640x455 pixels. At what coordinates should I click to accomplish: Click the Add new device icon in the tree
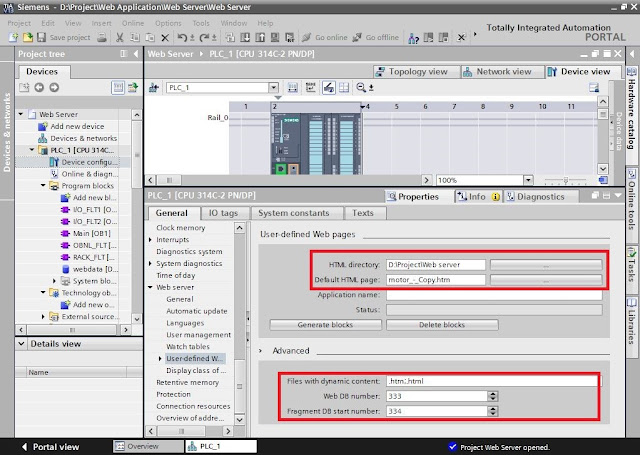tap(43, 127)
